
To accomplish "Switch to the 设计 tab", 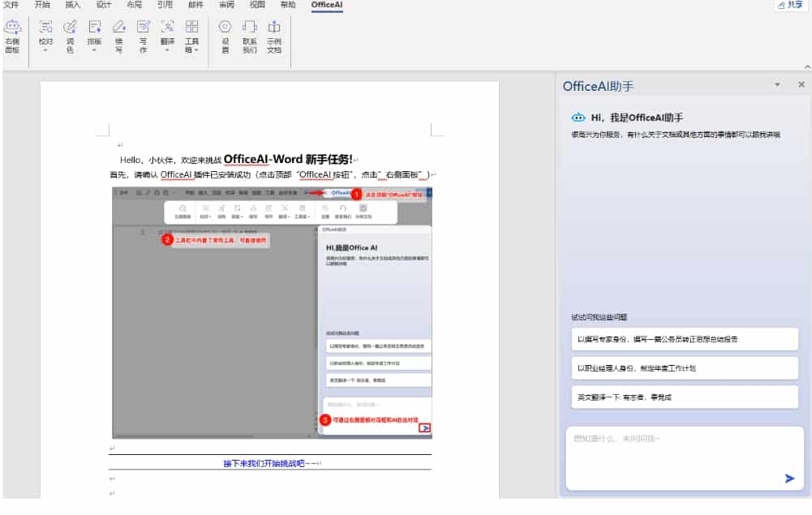I will click(x=104, y=5).
